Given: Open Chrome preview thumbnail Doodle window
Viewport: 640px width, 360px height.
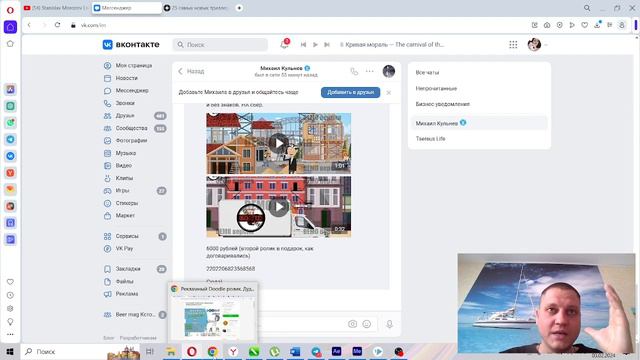Looking at the screenshot, I should [213, 312].
